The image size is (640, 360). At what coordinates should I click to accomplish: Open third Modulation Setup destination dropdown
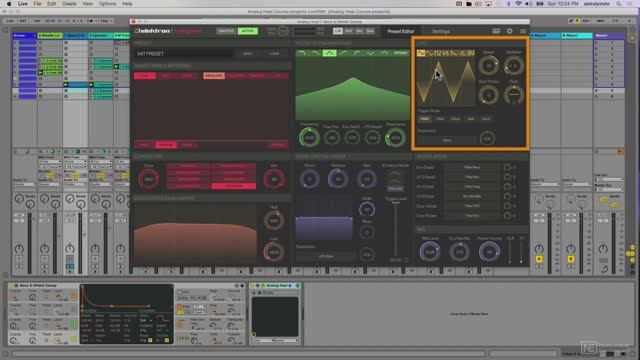coord(472,187)
